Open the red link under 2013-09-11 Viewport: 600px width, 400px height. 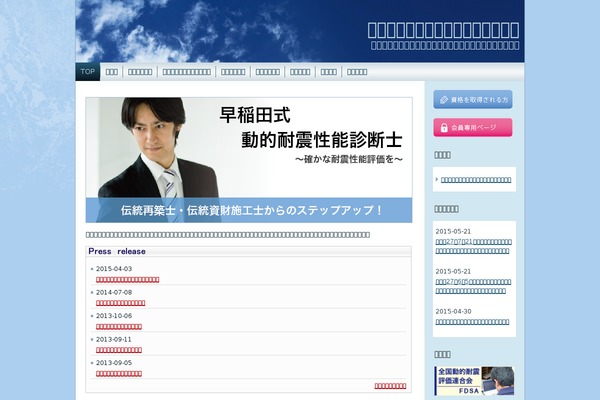pyautogui.click(x=119, y=350)
